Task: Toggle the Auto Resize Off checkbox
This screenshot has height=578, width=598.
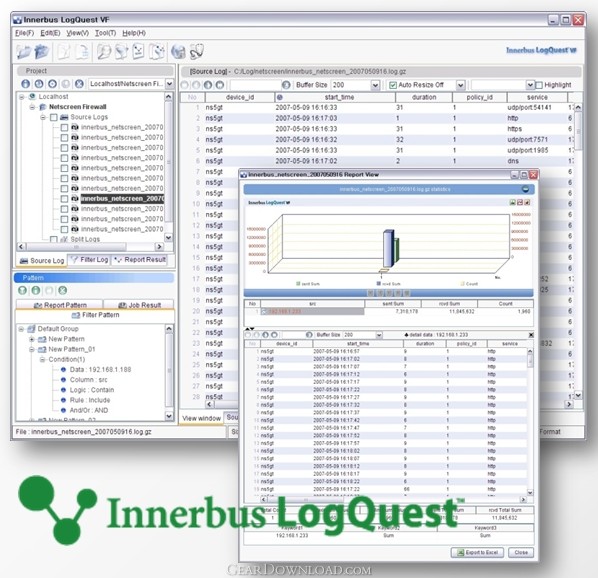Action: click(392, 85)
